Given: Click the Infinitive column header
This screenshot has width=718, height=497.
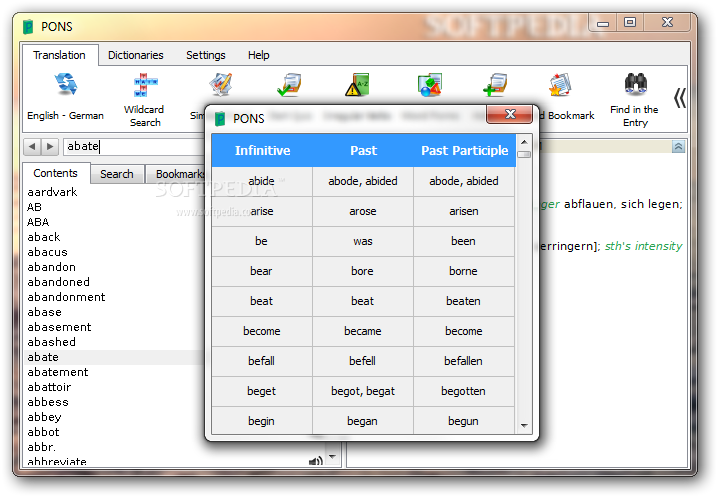Looking at the screenshot, I should 262,151.
